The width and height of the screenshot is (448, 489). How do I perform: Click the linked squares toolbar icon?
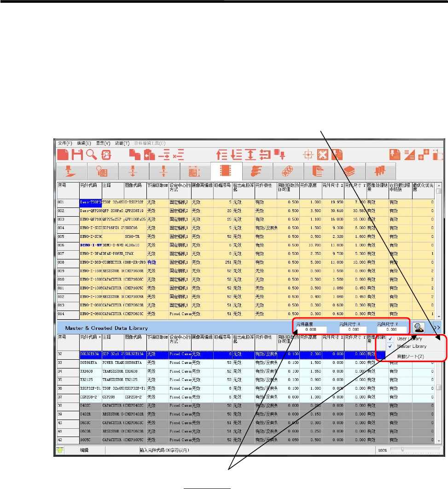point(424,155)
